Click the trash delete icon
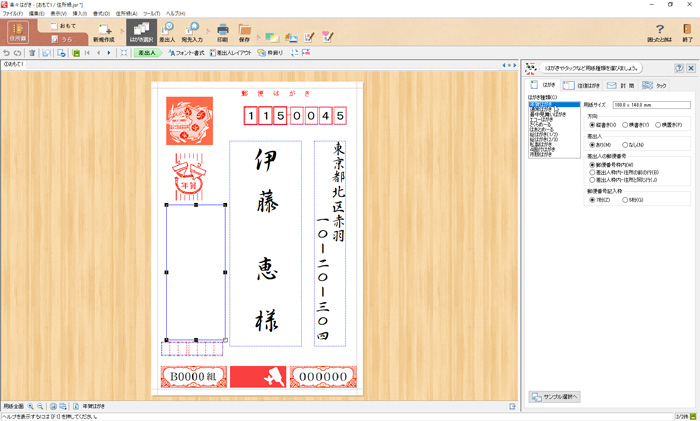This screenshot has width=700, height=421. [32, 53]
